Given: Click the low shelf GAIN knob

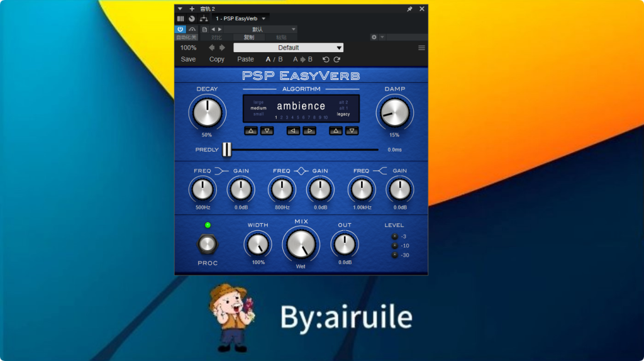Looking at the screenshot, I should [x=241, y=190].
